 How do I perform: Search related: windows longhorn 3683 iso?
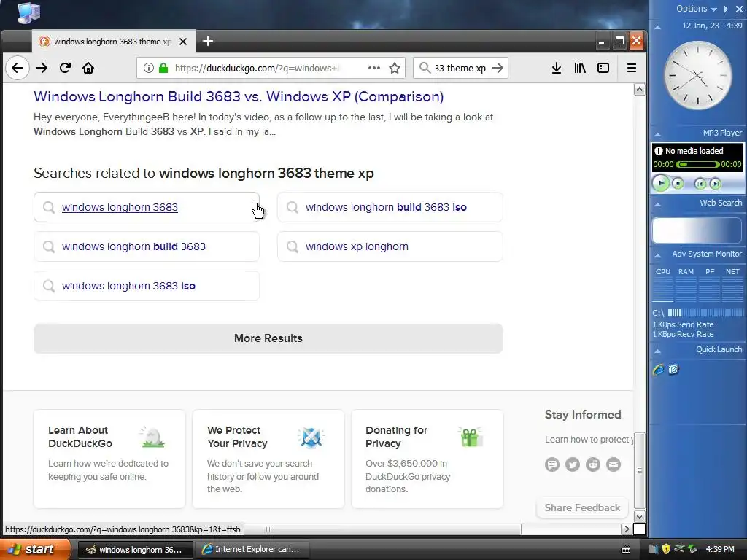147,286
